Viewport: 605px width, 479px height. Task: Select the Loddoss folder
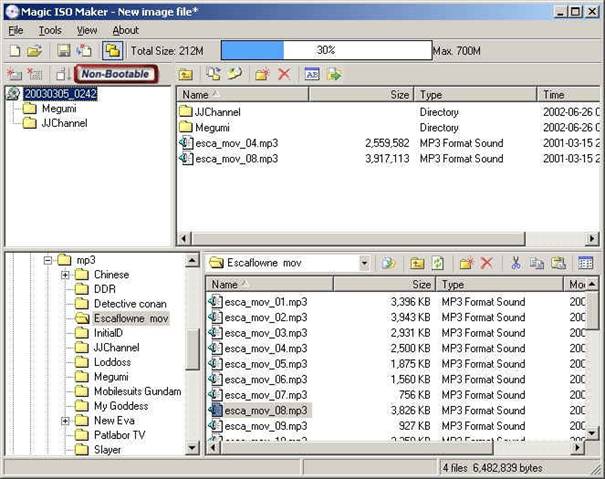coord(112,362)
